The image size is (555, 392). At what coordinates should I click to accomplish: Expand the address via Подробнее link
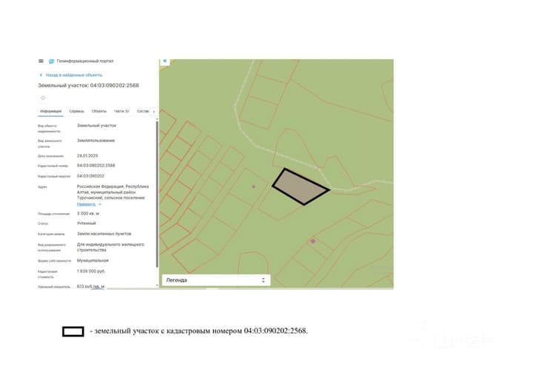tap(89, 204)
